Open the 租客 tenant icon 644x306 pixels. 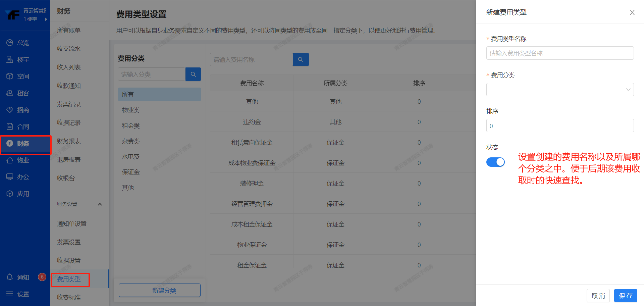click(10, 93)
